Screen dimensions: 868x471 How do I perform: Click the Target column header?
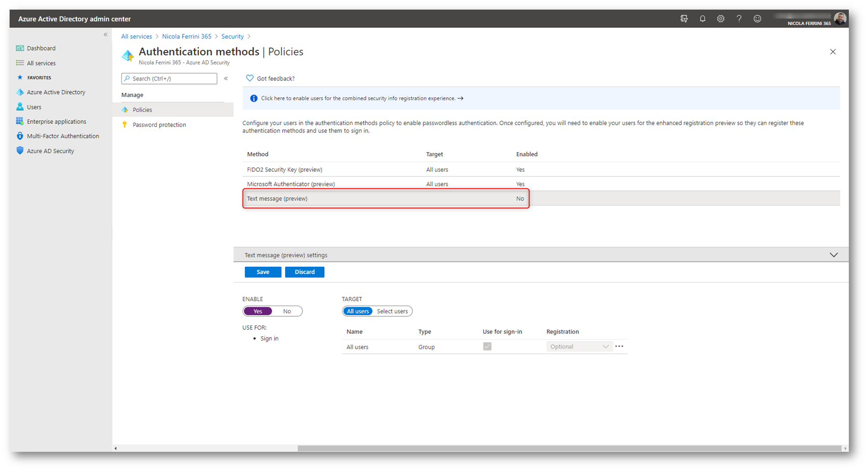click(434, 154)
